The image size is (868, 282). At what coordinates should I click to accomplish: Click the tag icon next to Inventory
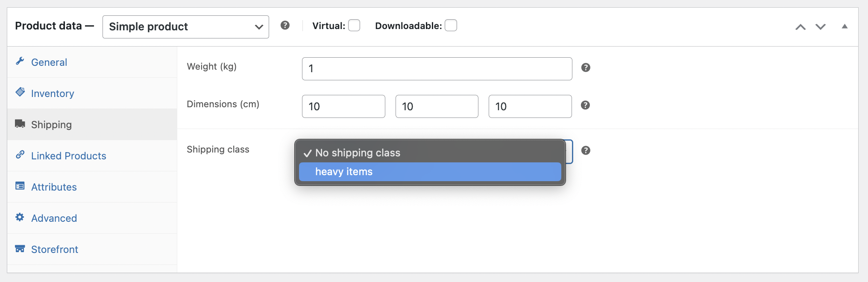click(x=20, y=93)
